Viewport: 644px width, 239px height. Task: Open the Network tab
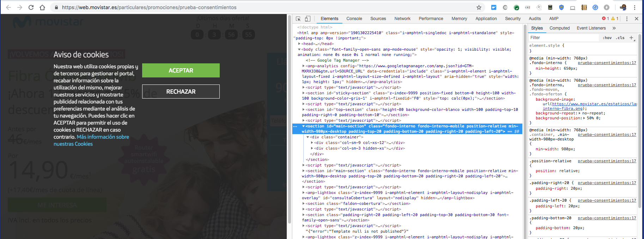coord(402,19)
